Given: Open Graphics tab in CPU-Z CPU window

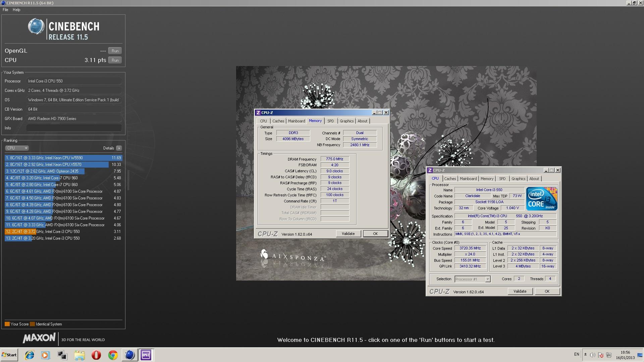Looking at the screenshot, I should click(x=518, y=179).
